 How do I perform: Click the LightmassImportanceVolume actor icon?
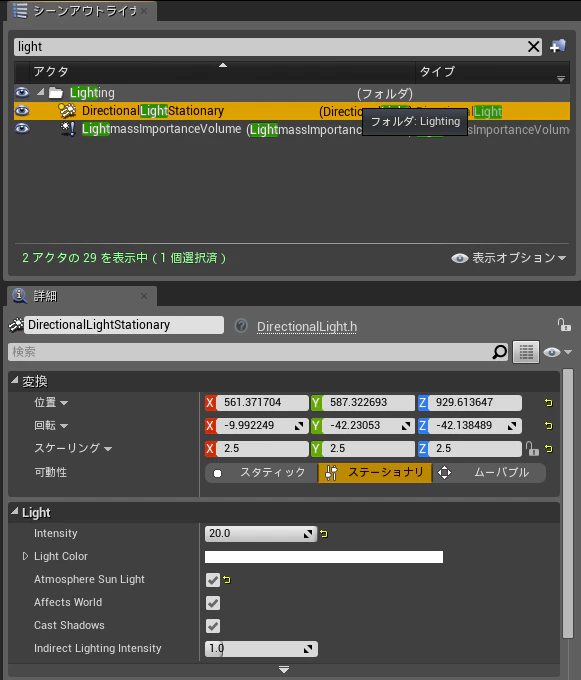[67, 129]
